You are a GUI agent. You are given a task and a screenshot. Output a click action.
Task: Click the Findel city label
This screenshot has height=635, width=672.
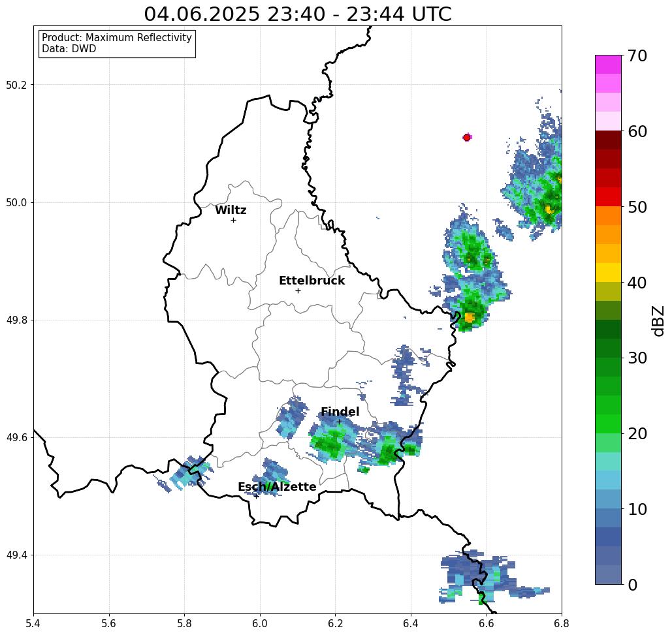point(340,412)
